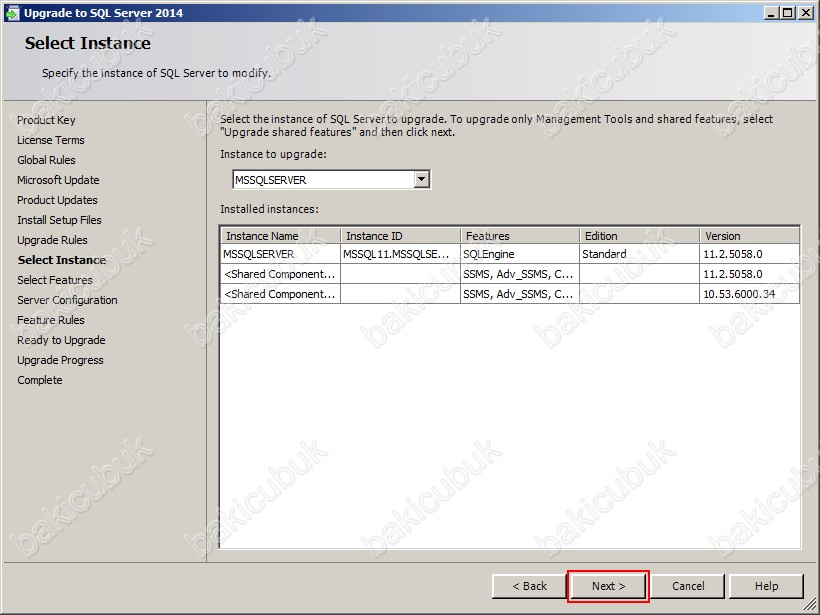Screen dimensions: 820x615
Task: Sort by the Features column header
Action: pos(520,236)
